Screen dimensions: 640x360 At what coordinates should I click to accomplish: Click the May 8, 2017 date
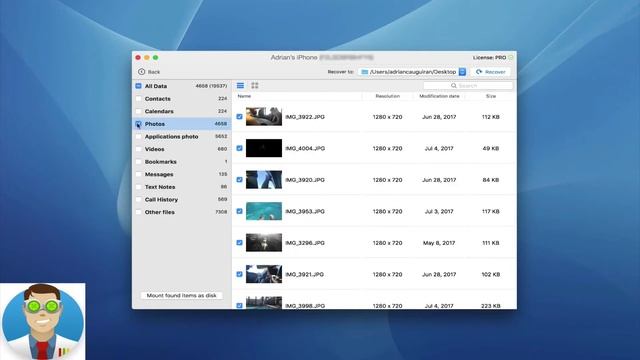point(439,243)
